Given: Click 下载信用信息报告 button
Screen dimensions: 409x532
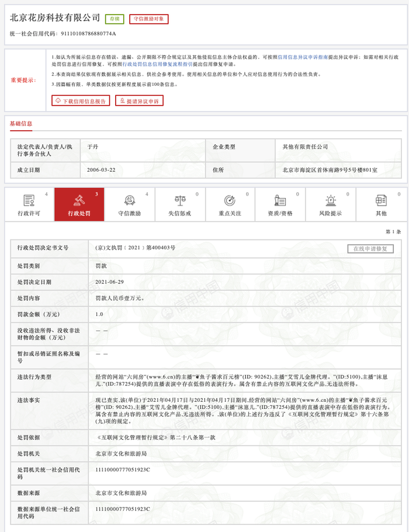Looking at the screenshot, I should tap(81, 101).
